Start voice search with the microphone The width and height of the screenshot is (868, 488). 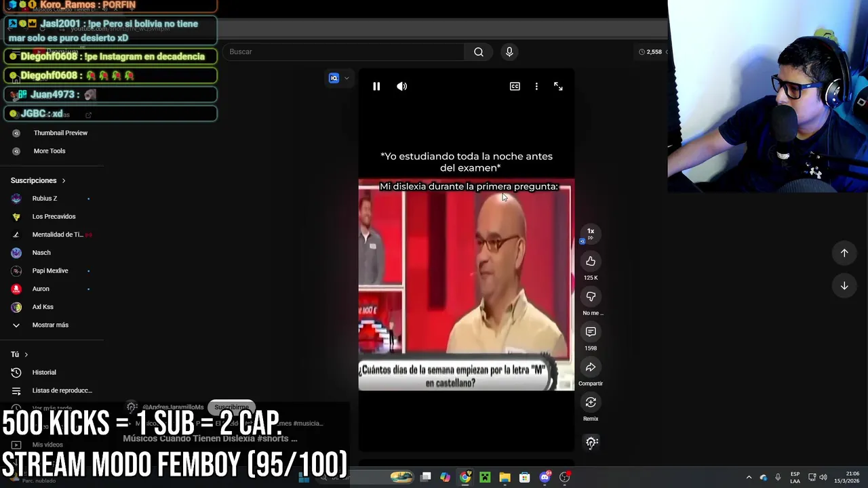[509, 52]
